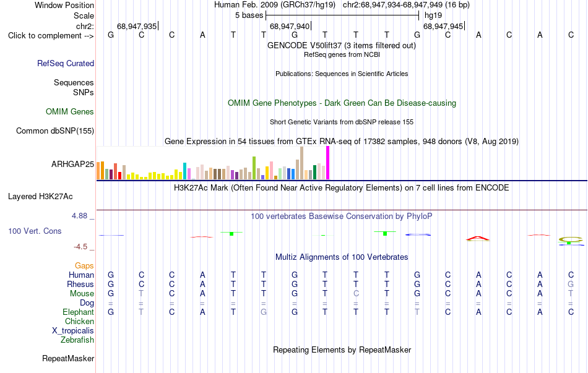Viewport: 588px width, 373px height.
Task: Click the Common dbSNP(155) track label
Action: [55, 131]
